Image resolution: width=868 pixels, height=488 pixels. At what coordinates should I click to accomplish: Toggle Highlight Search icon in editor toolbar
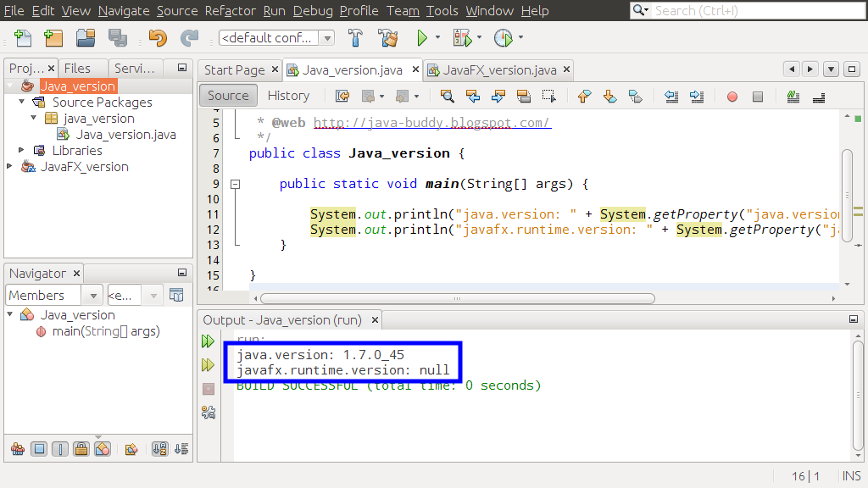coord(524,97)
